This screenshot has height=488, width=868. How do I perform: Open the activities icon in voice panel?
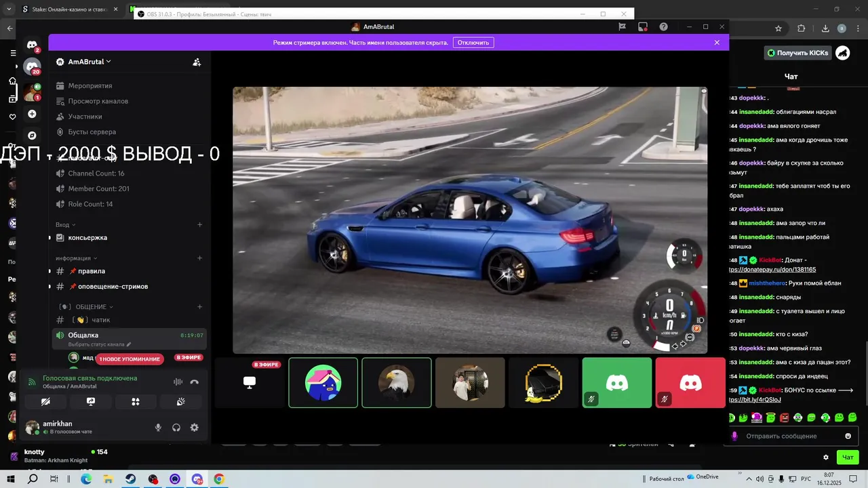click(136, 402)
